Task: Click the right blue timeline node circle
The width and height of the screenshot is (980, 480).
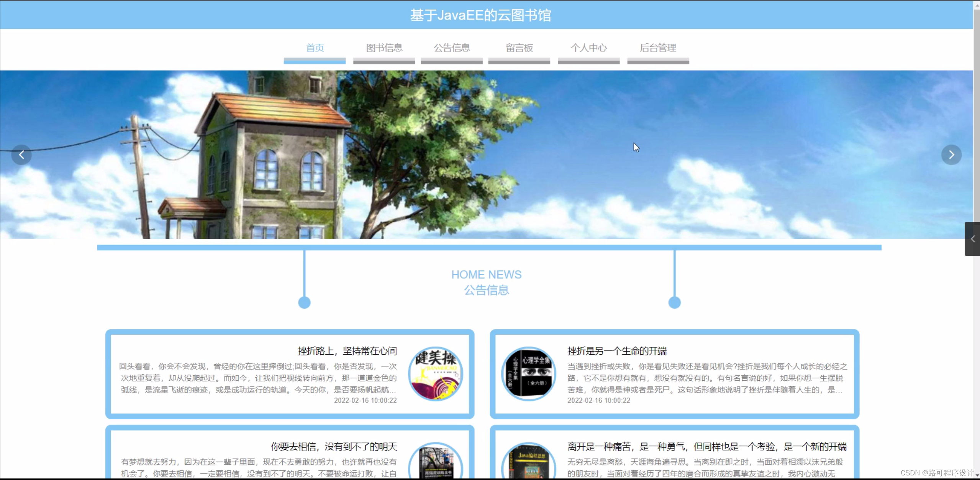Action: [x=674, y=302]
